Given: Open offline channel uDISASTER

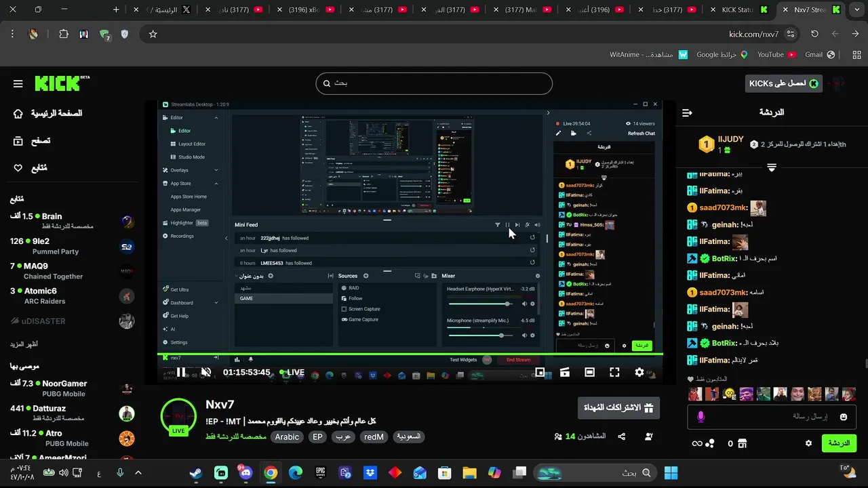Looking at the screenshot, I should (72, 321).
